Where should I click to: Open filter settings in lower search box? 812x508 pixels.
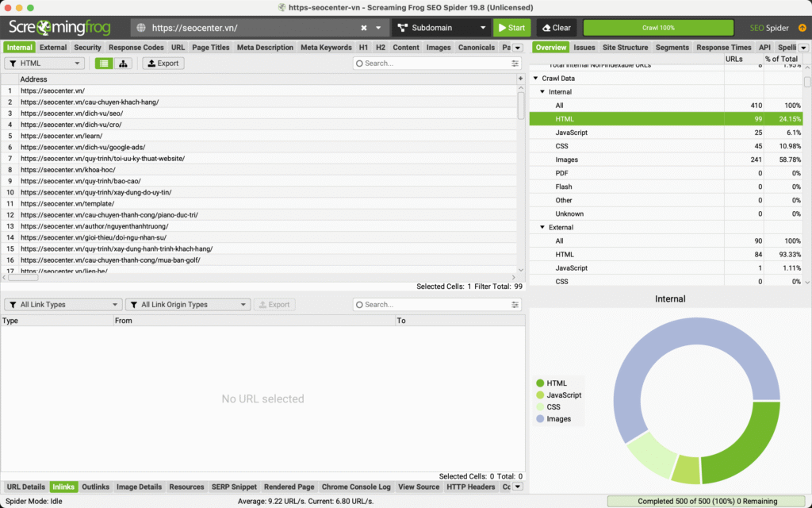click(516, 305)
